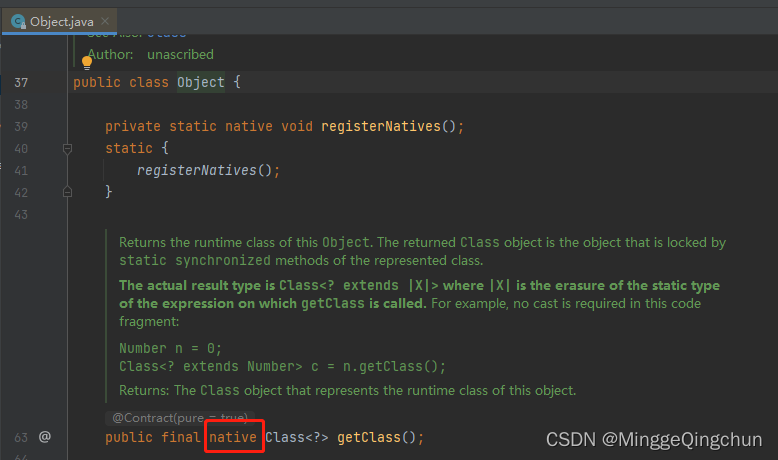Click the @ gutter icon at line 63

[45, 437]
